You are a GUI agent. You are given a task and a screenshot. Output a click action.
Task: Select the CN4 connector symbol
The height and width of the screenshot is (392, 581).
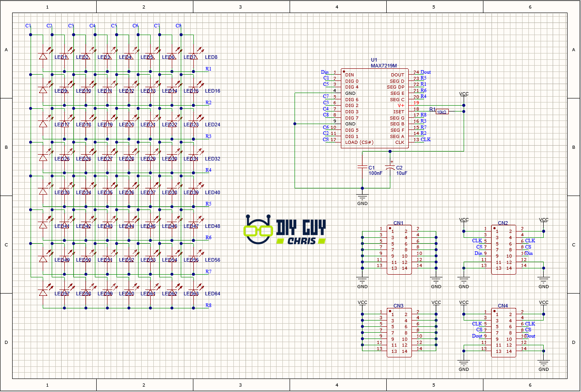click(504, 333)
